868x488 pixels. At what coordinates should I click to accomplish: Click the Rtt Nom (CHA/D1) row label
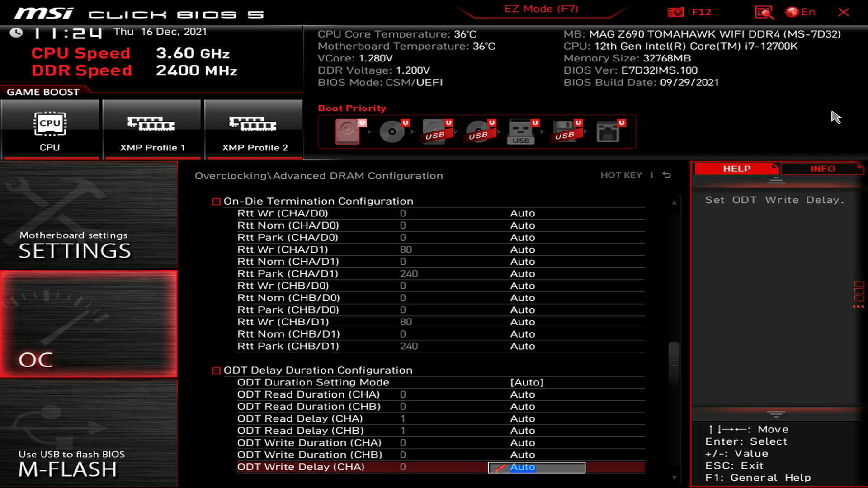coord(288,262)
